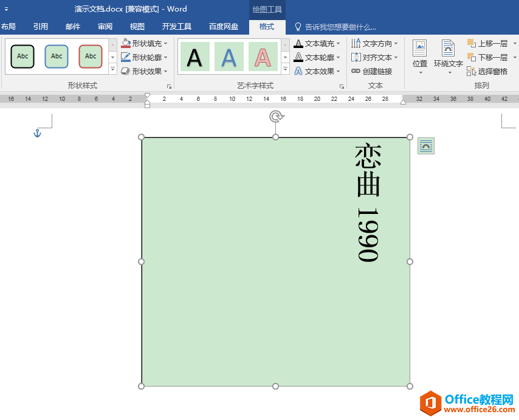
Task: Click the Shape Fill (形状填充) paint bucket icon
Action: (126, 43)
